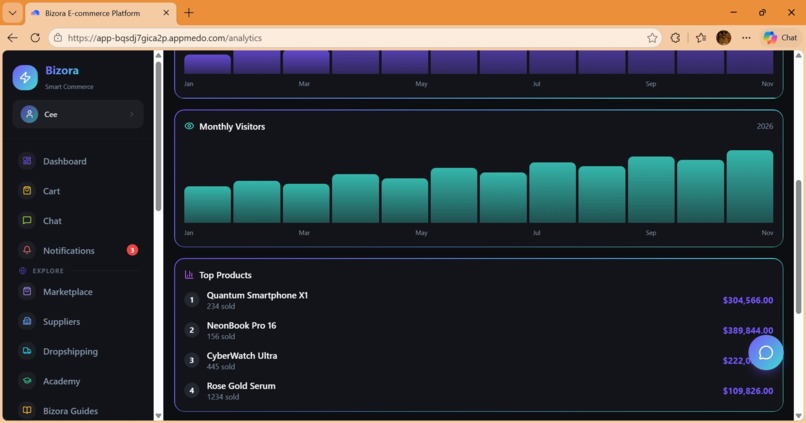Image resolution: width=806 pixels, height=423 pixels.
Task: Click the Cee user avatar icon
Action: [29, 114]
